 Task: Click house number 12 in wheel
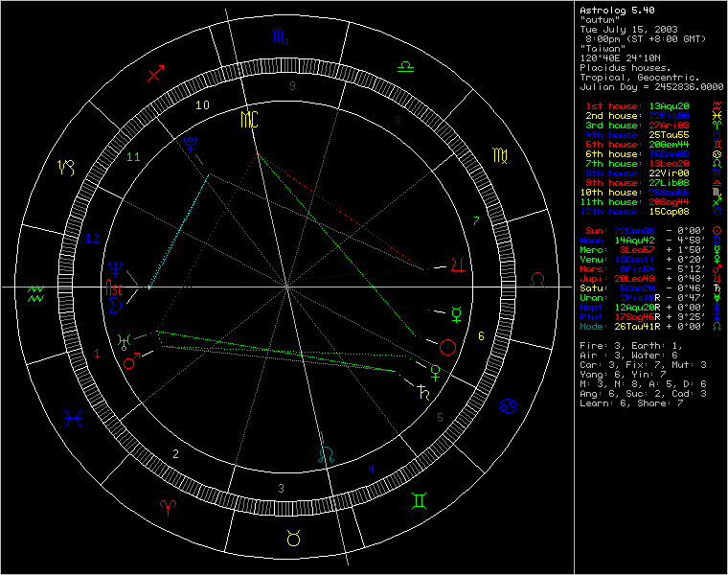click(92, 239)
